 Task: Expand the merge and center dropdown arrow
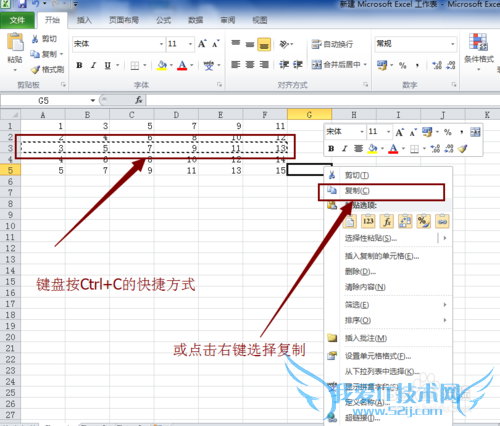pyautogui.click(x=365, y=64)
